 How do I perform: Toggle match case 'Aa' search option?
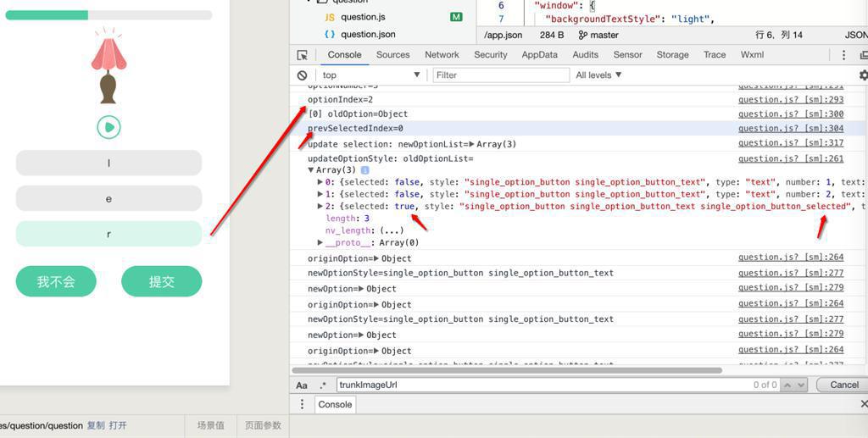302,385
